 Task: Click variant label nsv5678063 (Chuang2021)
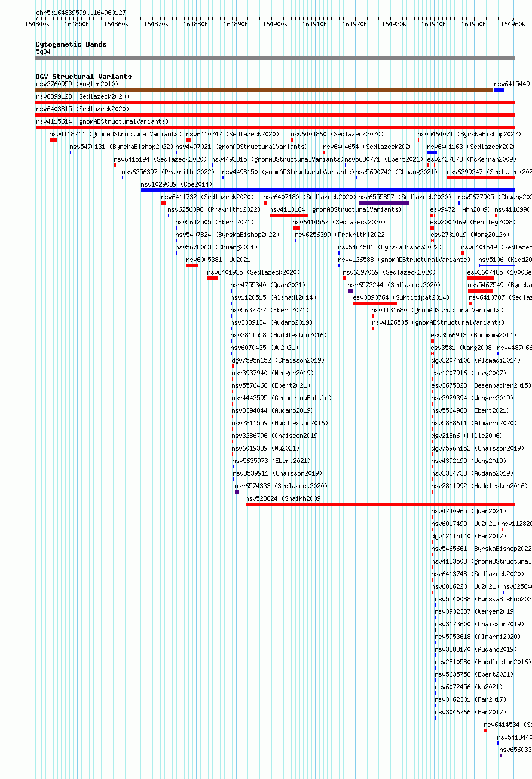point(216,247)
